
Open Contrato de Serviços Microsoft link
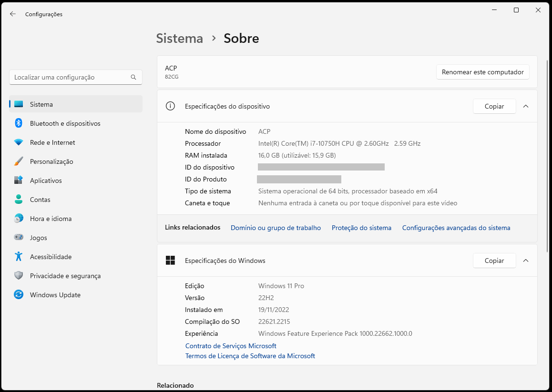pos(231,346)
